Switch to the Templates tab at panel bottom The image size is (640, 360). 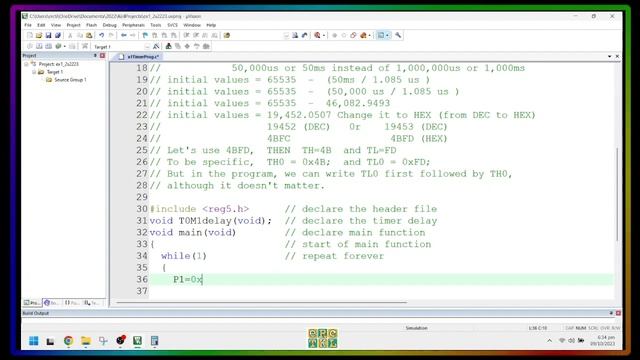91,303
